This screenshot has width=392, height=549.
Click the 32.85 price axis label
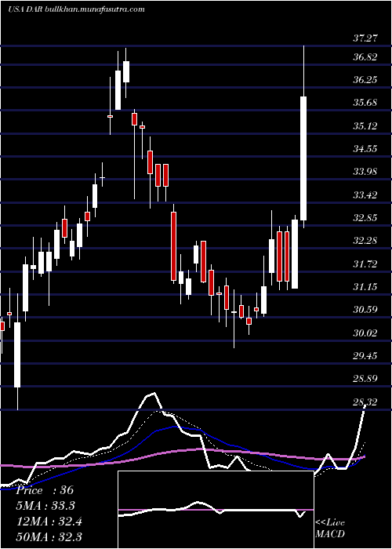click(x=365, y=218)
